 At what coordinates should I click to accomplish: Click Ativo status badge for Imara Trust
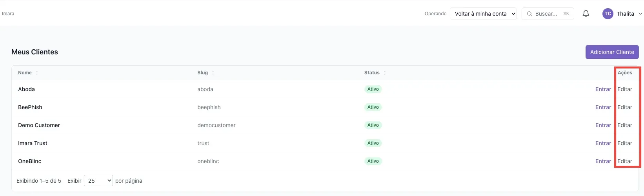click(x=373, y=143)
